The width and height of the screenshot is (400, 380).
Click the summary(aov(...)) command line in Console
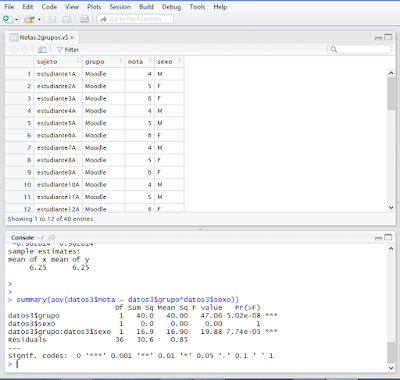coord(124,300)
